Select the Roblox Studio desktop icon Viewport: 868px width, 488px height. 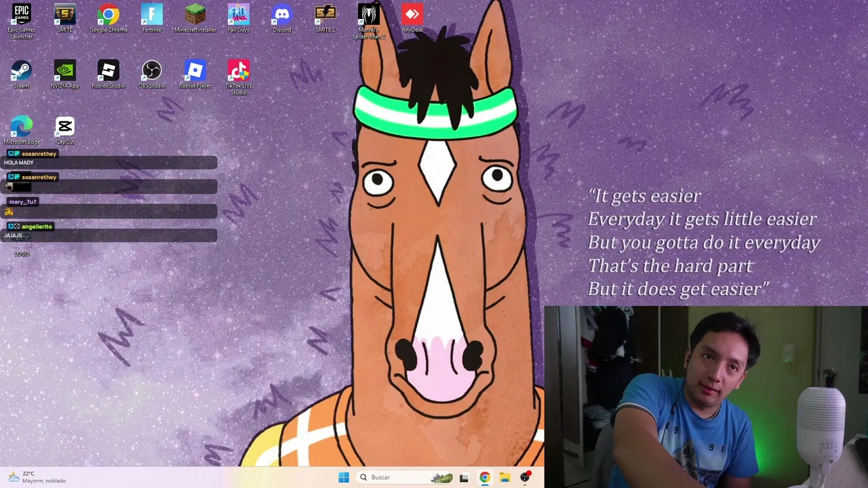click(x=108, y=75)
